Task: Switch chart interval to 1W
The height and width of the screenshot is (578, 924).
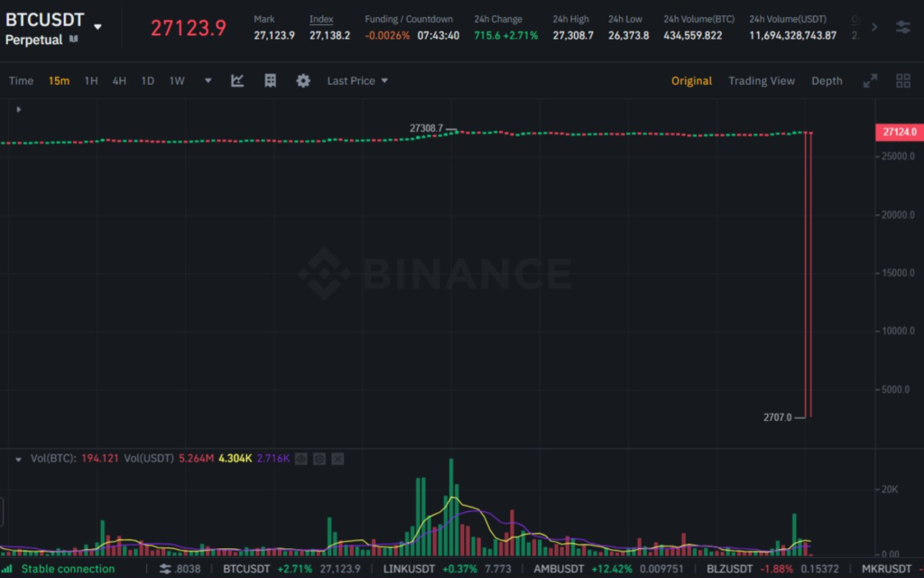Action: [177, 80]
